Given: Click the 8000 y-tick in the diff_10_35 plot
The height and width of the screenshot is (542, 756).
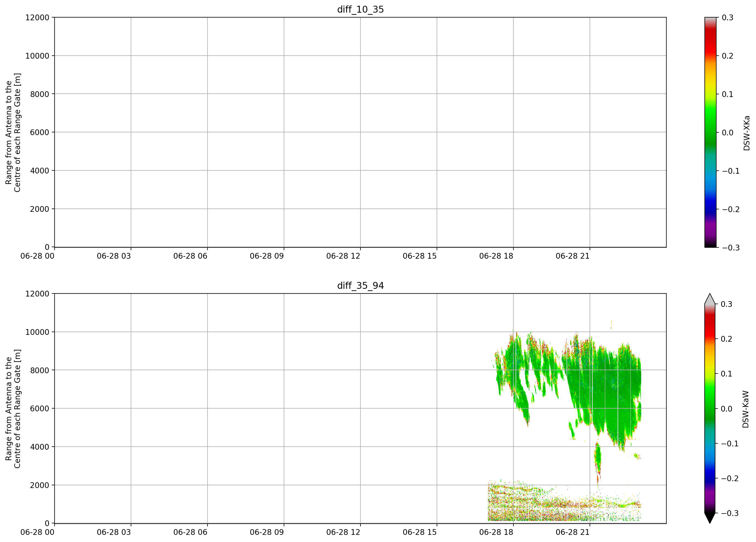Looking at the screenshot, I should click(x=40, y=94).
